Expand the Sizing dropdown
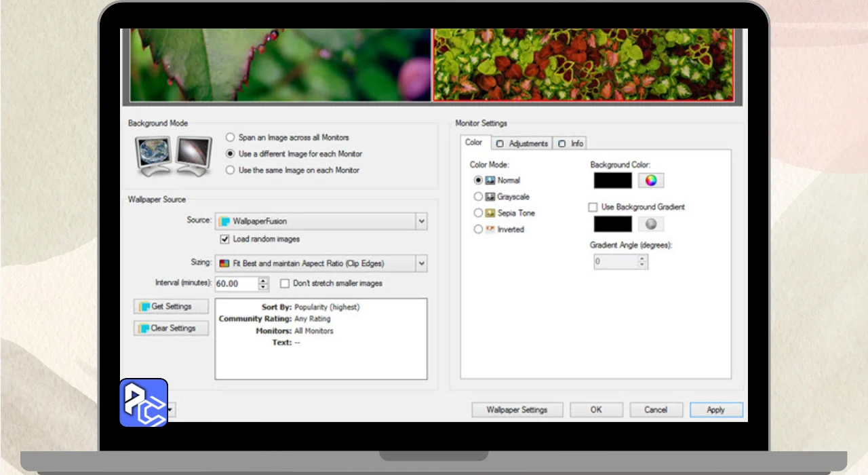This screenshot has height=475, width=868. (421, 263)
